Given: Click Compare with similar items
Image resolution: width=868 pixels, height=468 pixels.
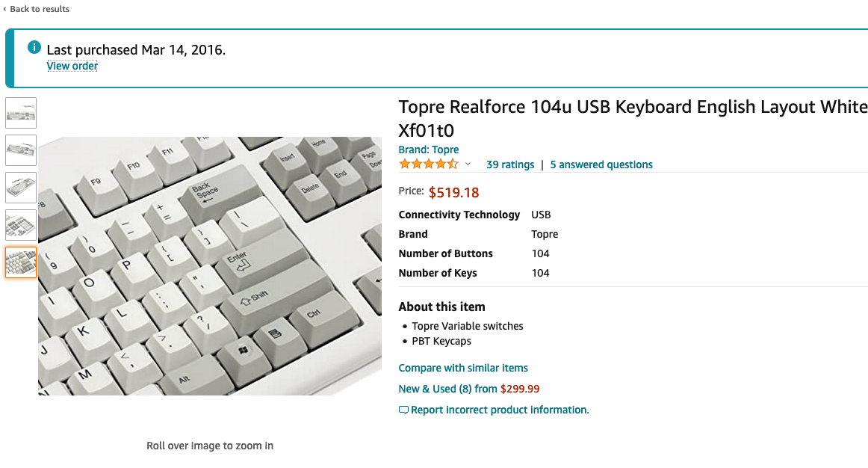Looking at the screenshot, I should pos(463,368).
